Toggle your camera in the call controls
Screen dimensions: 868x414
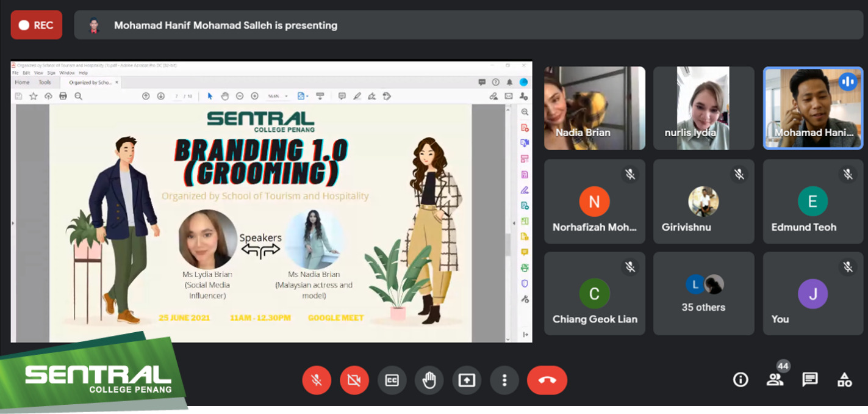click(x=354, y=380)
